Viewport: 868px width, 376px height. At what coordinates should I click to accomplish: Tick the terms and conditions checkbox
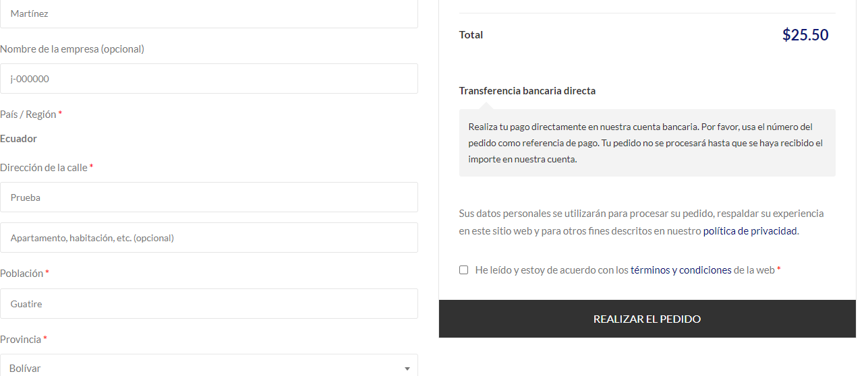coord(464,270)
